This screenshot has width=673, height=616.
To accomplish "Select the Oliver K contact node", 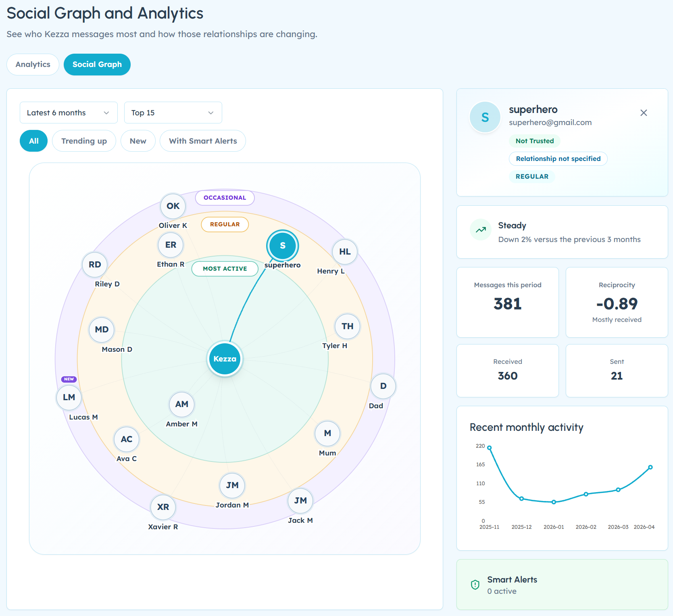I will pos(173,206).
